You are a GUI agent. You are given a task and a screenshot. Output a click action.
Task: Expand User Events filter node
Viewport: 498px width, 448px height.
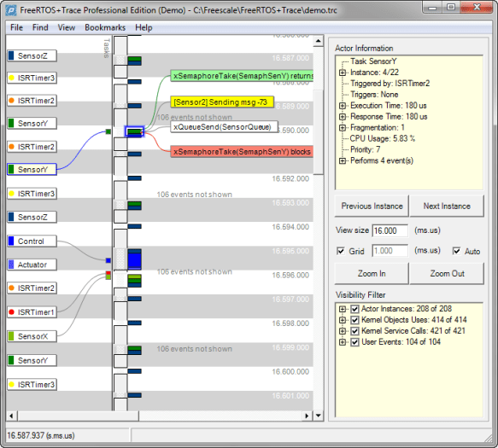343,342
